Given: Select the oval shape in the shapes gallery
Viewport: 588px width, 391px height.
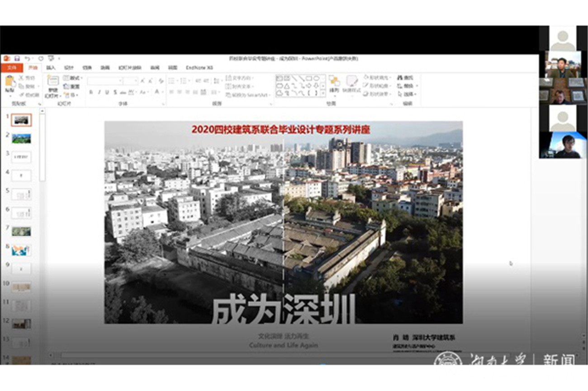Looking at the screenshot, I should pyautogui.click(x=317, y=78).
